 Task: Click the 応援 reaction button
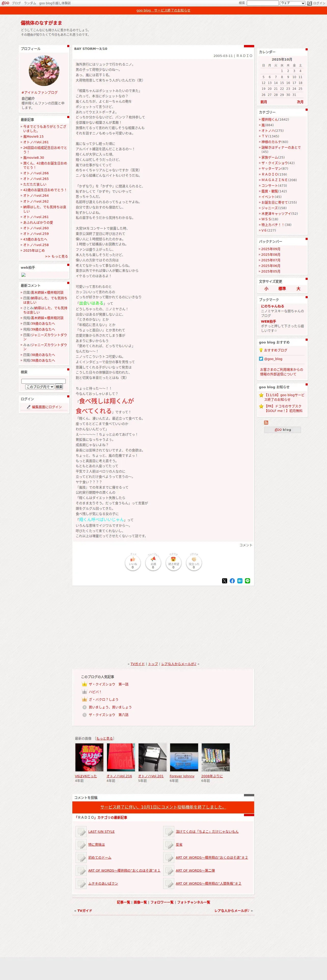pos(153,563)
